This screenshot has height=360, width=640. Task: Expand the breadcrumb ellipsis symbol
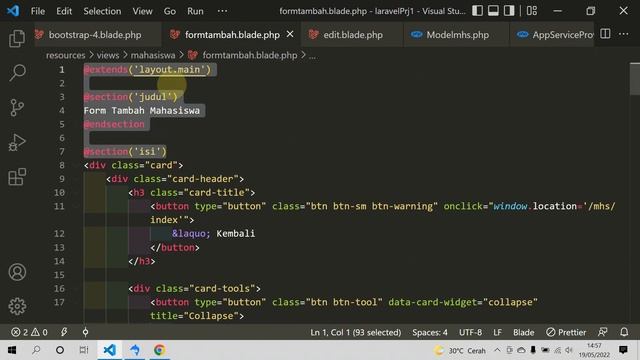(x=312, y=56)
